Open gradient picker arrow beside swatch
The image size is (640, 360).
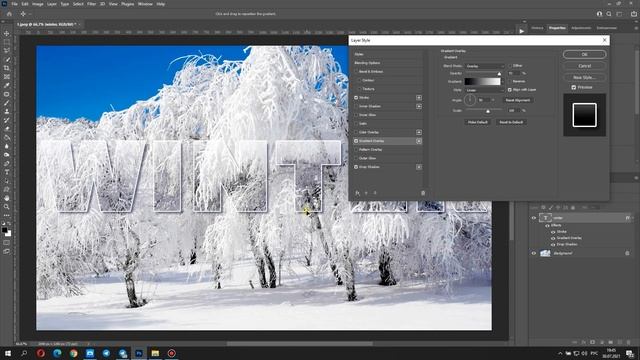click(503, 81)
